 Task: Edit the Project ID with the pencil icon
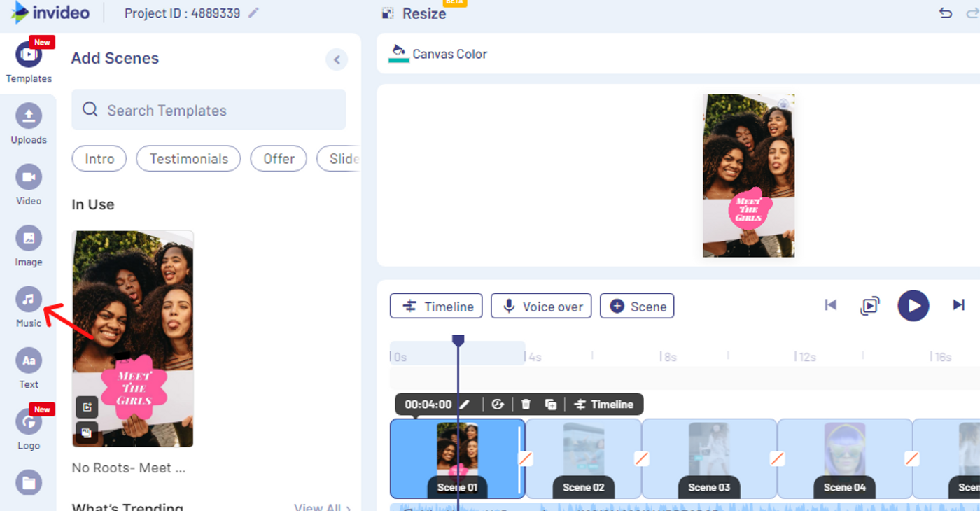(x=253, y=13)
